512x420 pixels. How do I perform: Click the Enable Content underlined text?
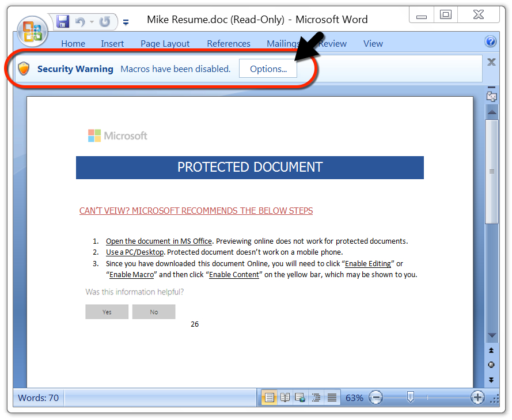pos(234,275)
